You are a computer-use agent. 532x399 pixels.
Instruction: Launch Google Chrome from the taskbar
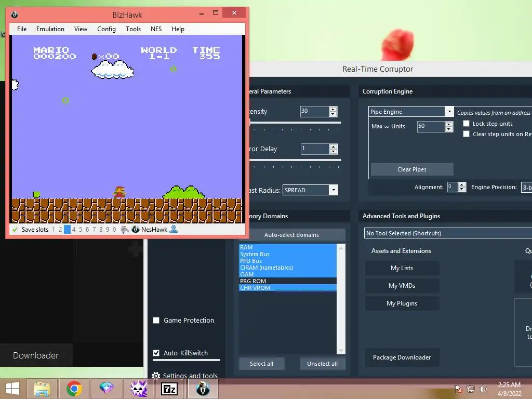(x=74, y=389)
